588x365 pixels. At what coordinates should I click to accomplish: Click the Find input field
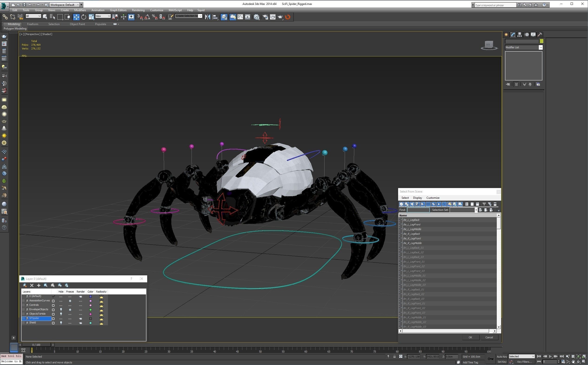418,210
